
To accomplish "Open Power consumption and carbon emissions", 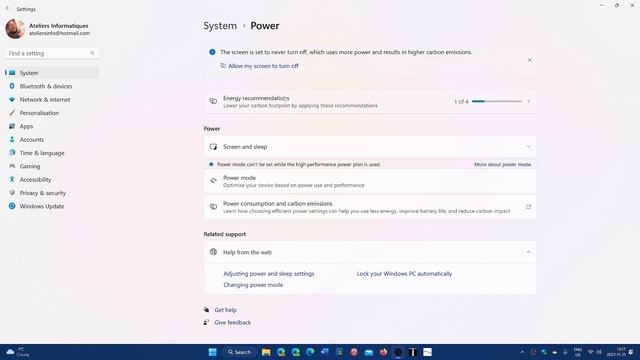I will (370, 207).
